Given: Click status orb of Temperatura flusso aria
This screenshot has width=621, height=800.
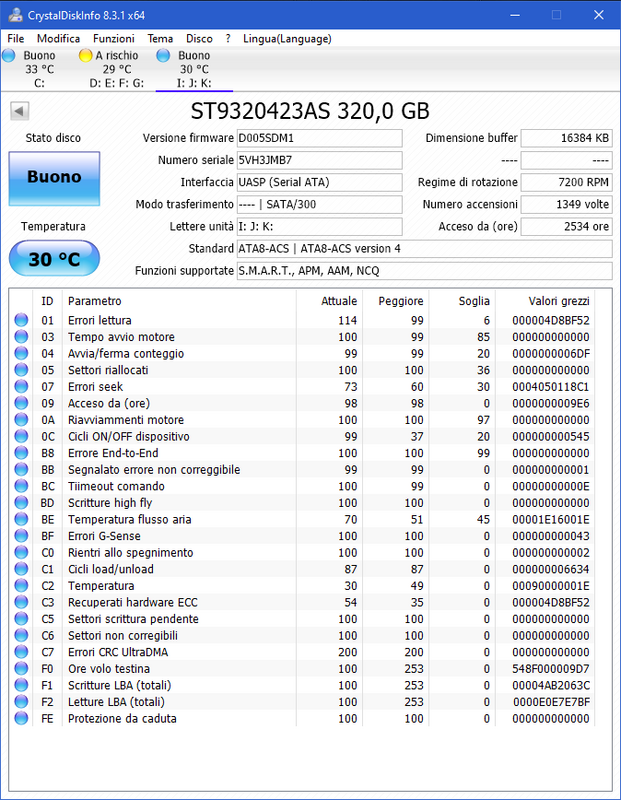Looking at the screenshot, I should point(21,519).
